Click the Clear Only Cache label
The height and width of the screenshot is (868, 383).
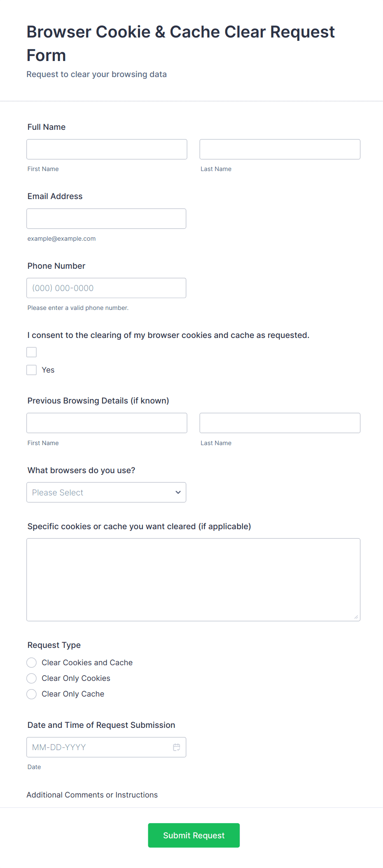(73, 694)
